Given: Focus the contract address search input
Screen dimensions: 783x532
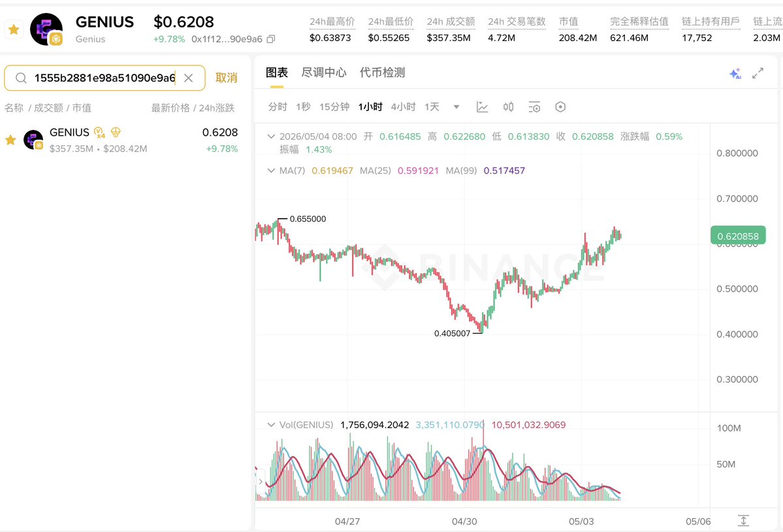Looking at the screenshot, I should click(x=105, y=78).
